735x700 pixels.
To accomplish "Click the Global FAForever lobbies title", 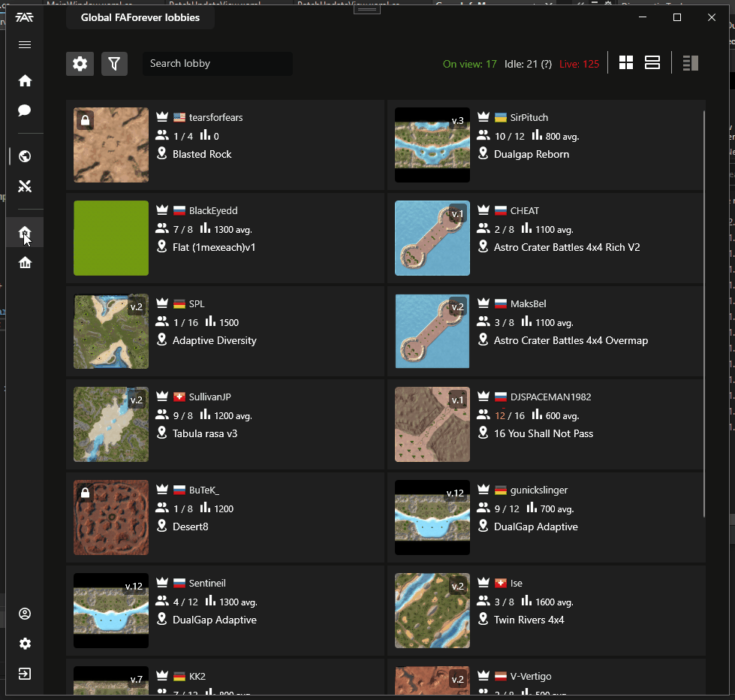I will (140, 17).
